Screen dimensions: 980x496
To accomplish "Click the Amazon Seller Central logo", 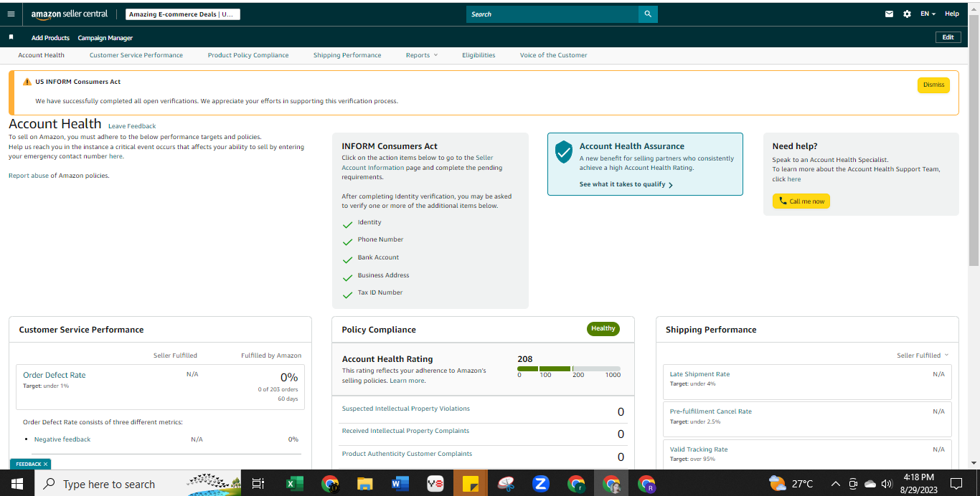I will (70, 14).
